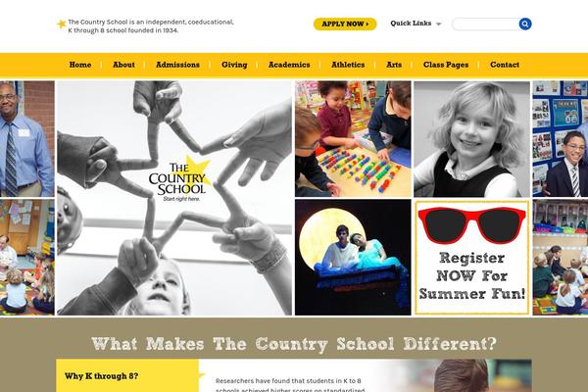This screenshot has width=588, height=392.
Task: Go to the Home nav item
Action: click(80, 65)
